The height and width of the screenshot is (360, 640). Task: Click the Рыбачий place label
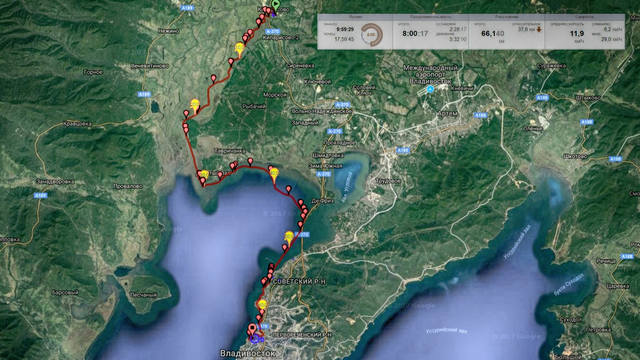click(x=253, y=107)
